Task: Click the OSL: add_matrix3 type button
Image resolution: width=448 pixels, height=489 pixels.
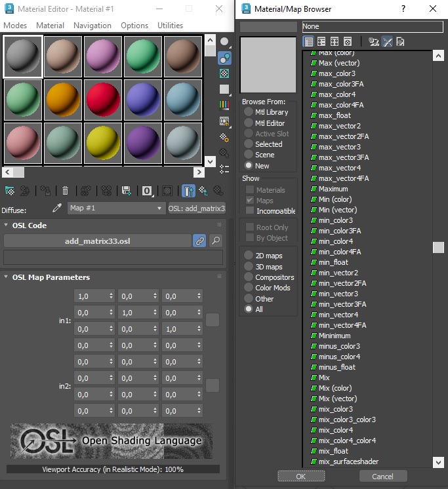Action: [x=197, y=208]
